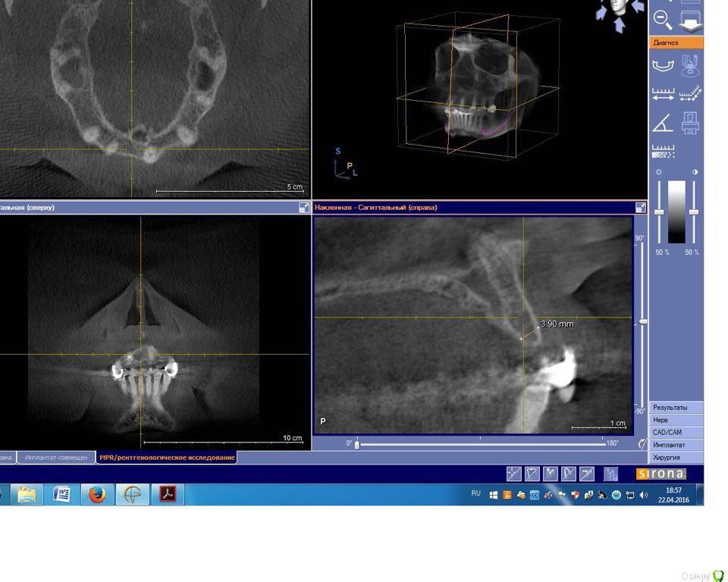Screen dimensions: 728x582
Task: Maximize the sagittal view panel
Action: pyautogui.click(x=641, y=207)
